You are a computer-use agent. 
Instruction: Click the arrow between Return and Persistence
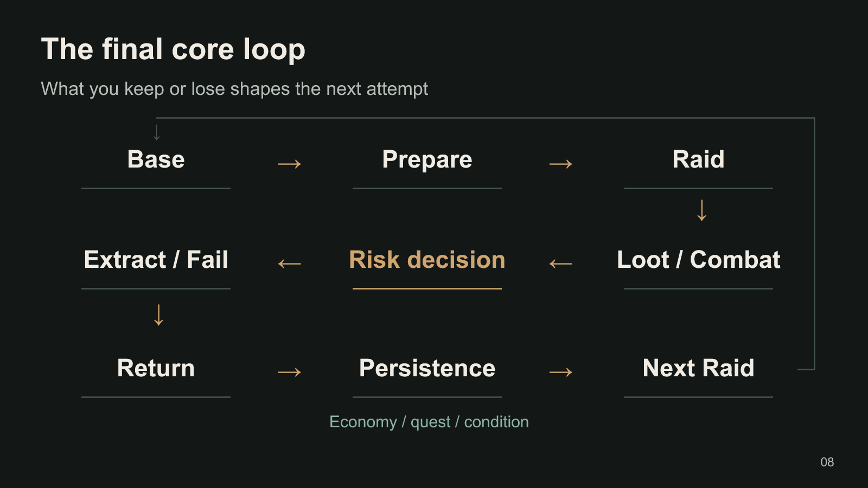point(290,372)
